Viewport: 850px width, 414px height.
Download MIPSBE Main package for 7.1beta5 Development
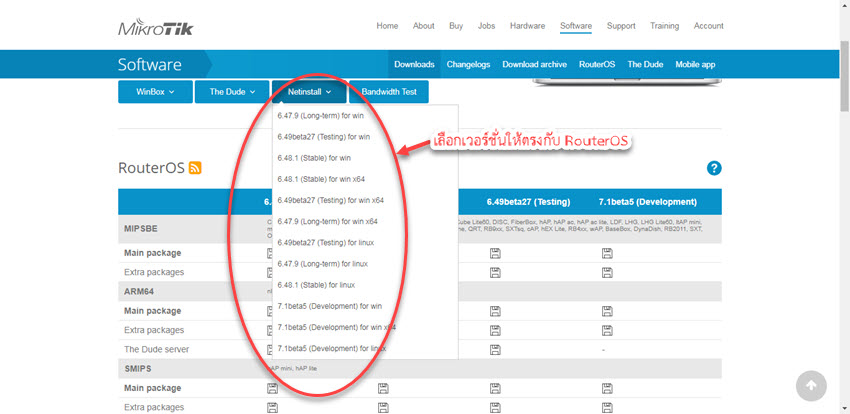pyautogui.click(x=607, y=253)
